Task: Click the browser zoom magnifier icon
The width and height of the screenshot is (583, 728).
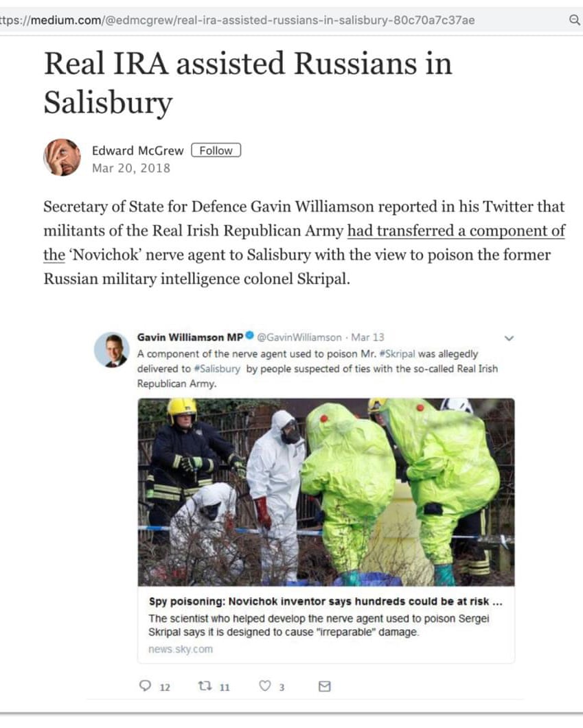Action: click(x=575, y=20)
